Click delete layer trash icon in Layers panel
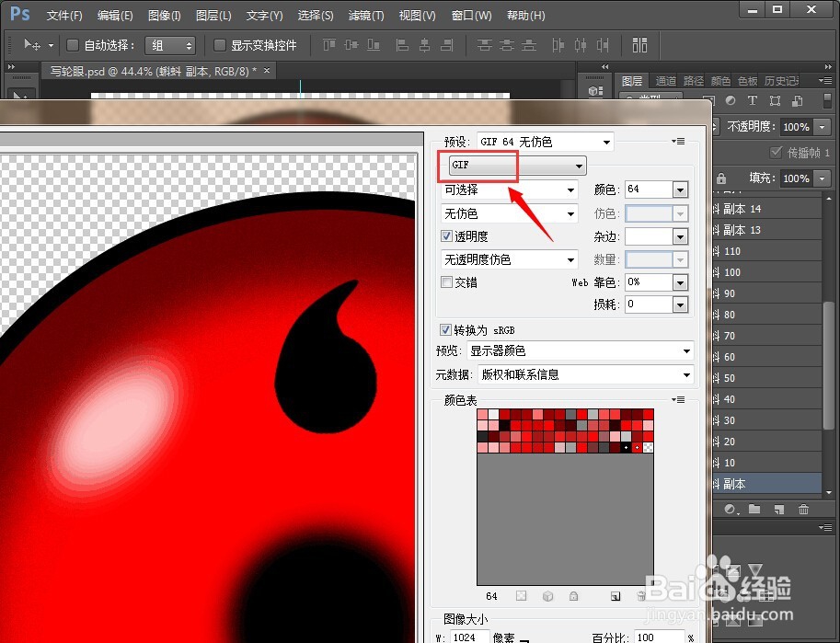 (803, 509)
